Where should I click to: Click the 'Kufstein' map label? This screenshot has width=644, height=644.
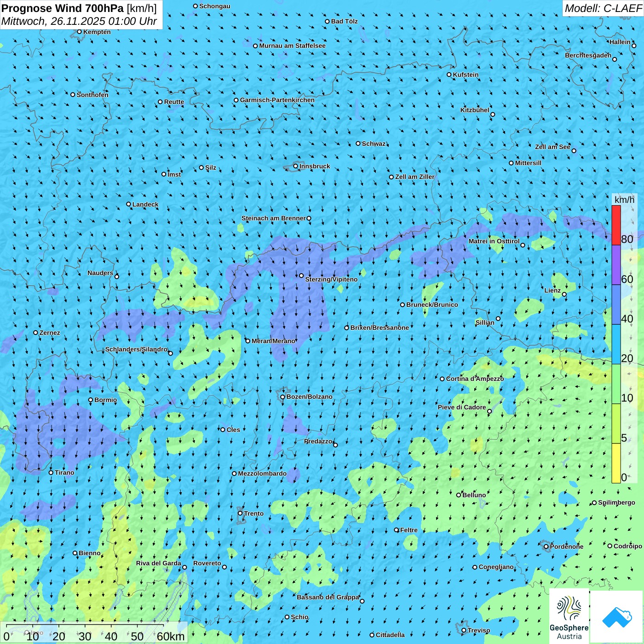pos(466,75)
